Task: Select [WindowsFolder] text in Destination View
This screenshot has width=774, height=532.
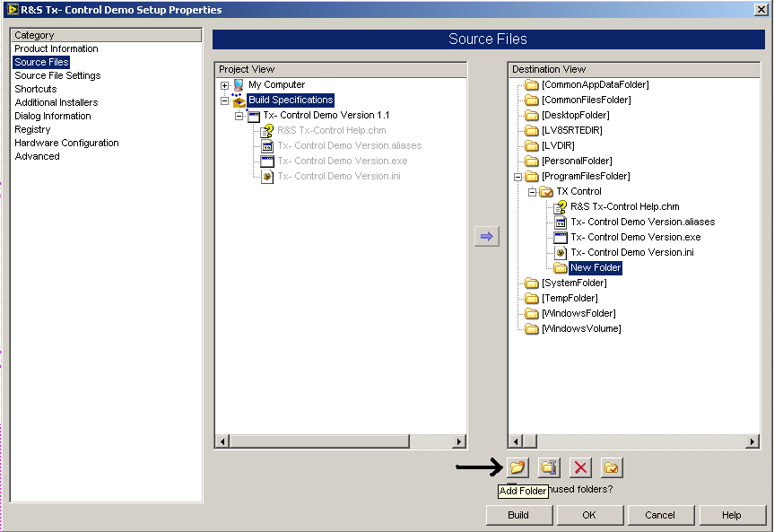Action: (x=578, y=314)
